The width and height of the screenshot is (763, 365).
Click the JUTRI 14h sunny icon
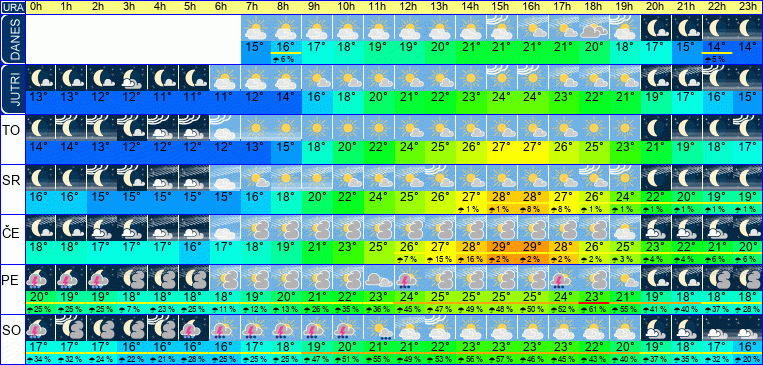point(471,78)
